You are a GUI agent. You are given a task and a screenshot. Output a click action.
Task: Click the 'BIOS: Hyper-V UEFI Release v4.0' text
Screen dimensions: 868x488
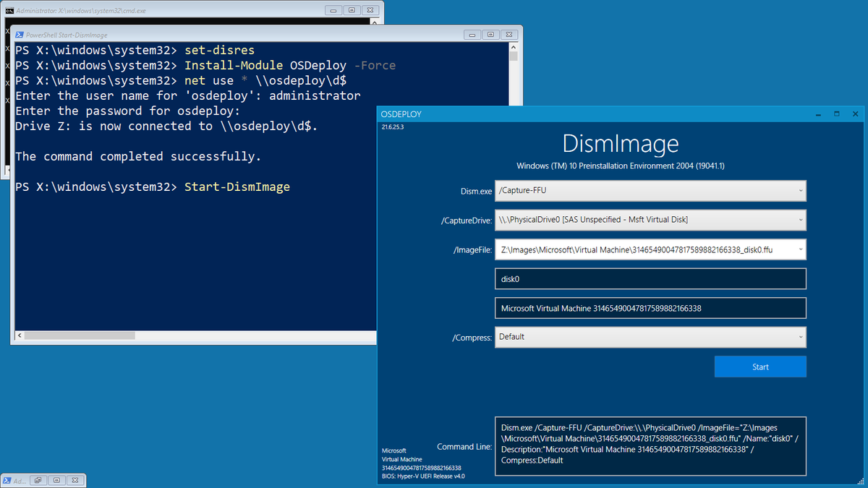coord(423,476)
